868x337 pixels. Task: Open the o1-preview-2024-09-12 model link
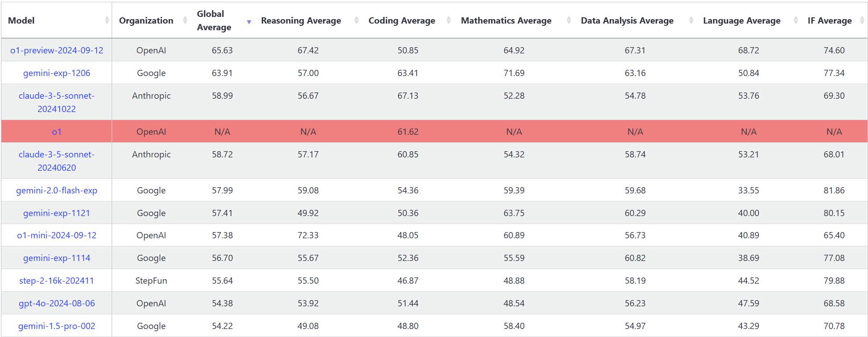click(57, 50)
